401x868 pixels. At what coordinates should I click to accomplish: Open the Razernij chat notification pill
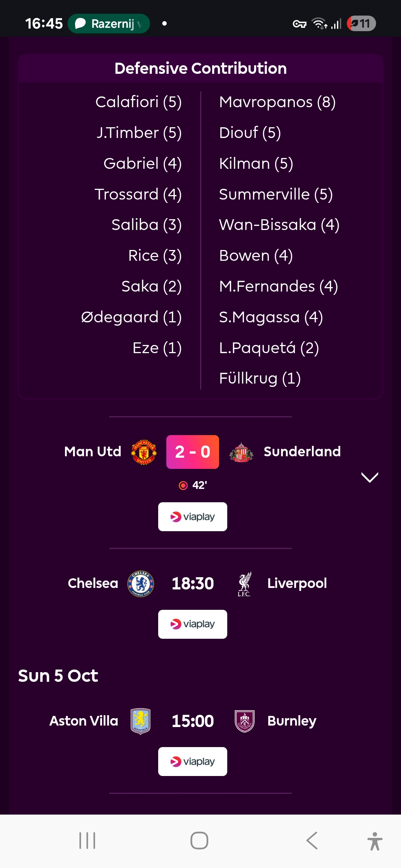pyautogui.click(x=109, y=24)
